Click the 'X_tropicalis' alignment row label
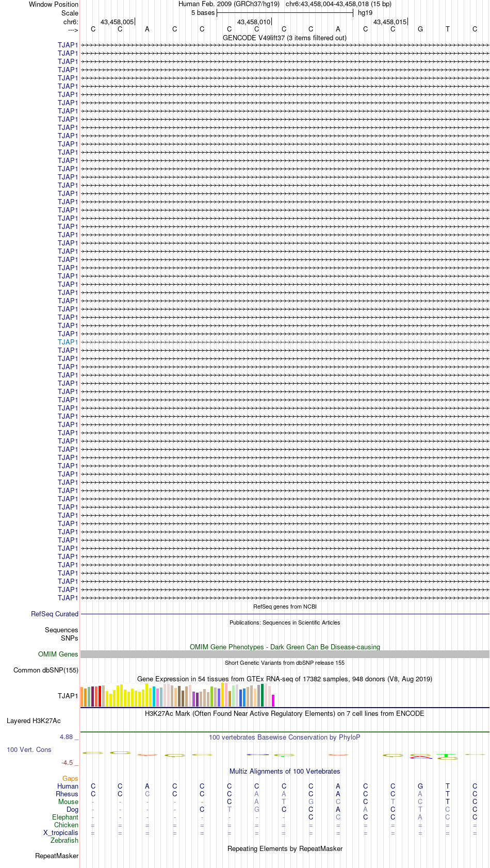This screenshot has height=868, width=490. tap(61, 833)
